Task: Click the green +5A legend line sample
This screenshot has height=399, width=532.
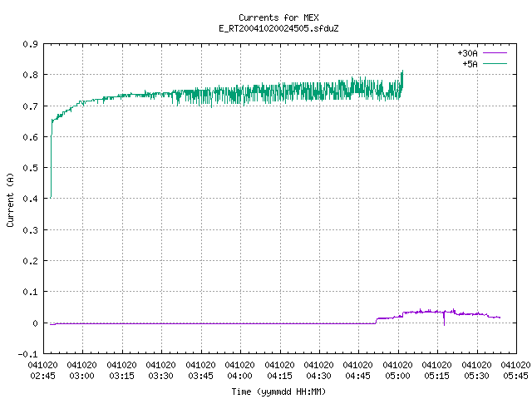Action: pyautogui.click(x=495, y=63)
